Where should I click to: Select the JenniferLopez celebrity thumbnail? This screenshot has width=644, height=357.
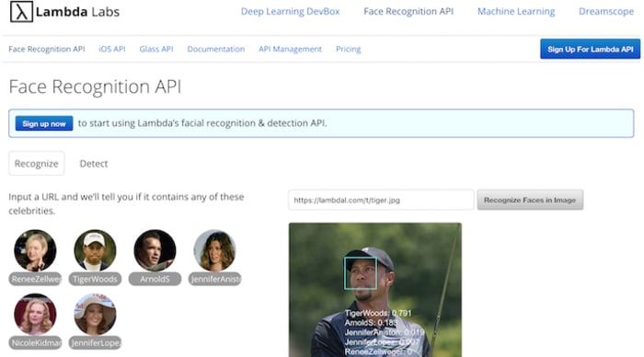95,314
